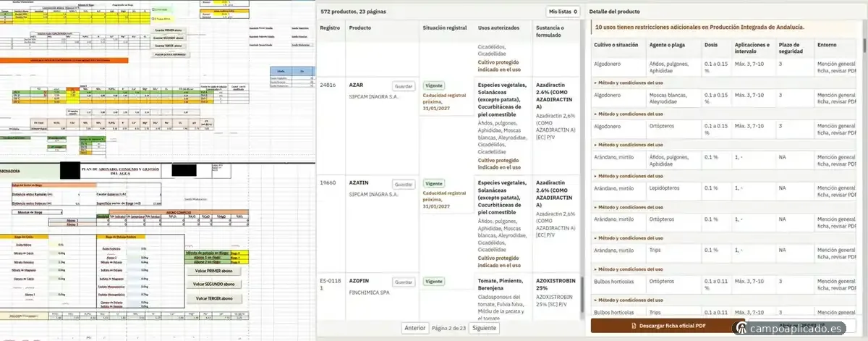
Task: Click the Página 2 de 23 indicator
Action: click(449, 328)
